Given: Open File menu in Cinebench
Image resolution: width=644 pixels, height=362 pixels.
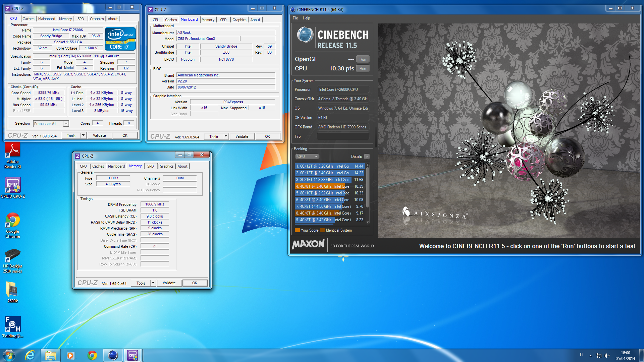Looking at the screenshot, I should (x=295, y=18).
